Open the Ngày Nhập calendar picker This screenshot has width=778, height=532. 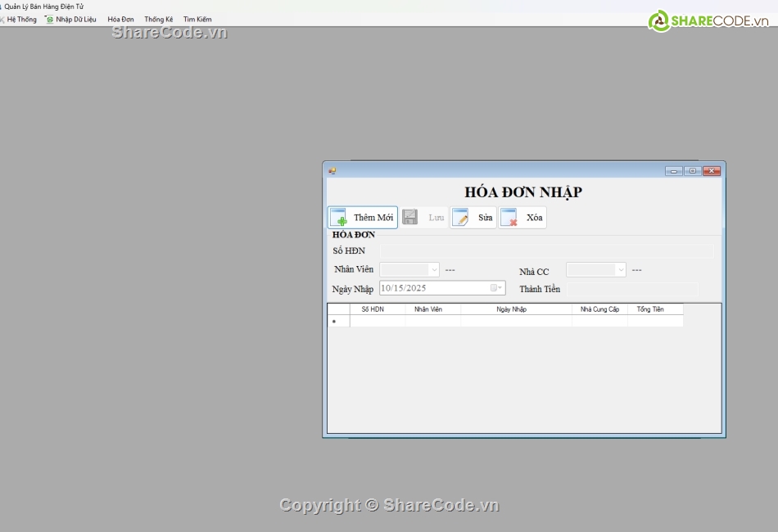(x=496, y=288)
